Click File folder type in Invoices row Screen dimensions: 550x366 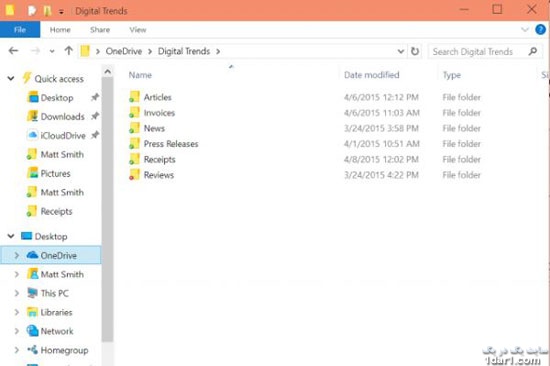462,113
